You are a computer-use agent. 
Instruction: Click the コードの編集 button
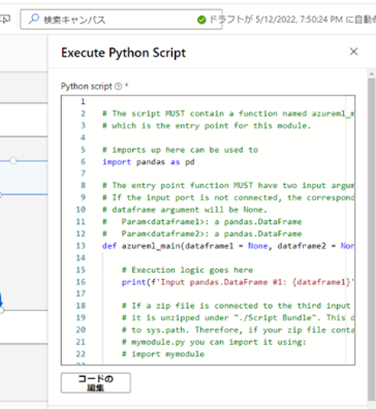(96, 383)
